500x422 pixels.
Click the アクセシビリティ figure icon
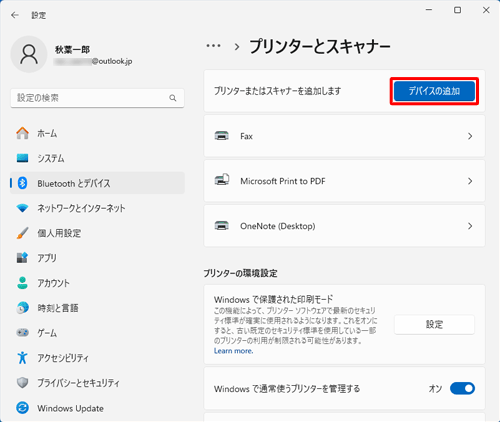(x=22, y=357)
